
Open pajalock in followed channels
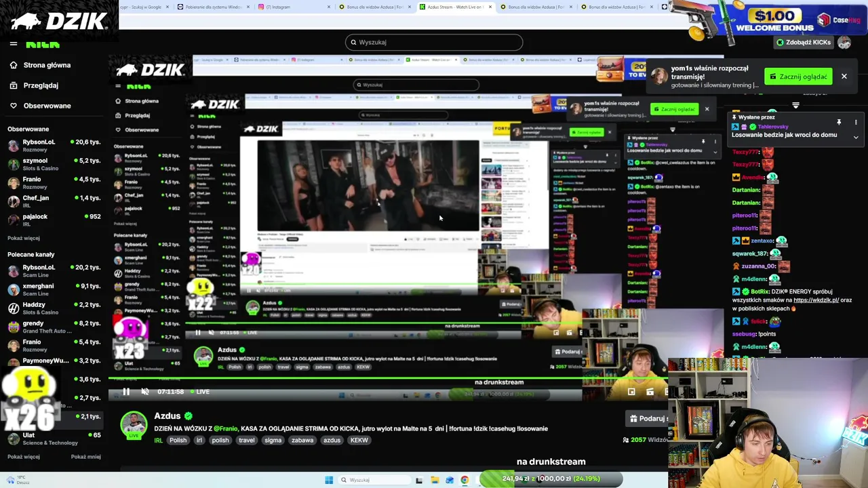(x=54, y=220)
